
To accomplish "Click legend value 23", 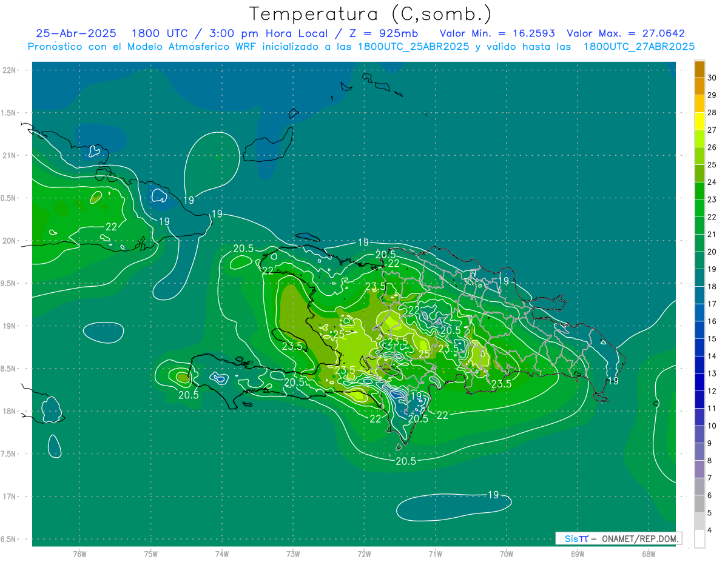I will tap(712, 199).
